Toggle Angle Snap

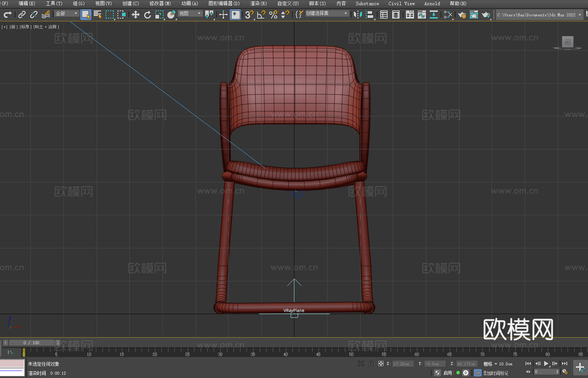(x=261, y=14)
